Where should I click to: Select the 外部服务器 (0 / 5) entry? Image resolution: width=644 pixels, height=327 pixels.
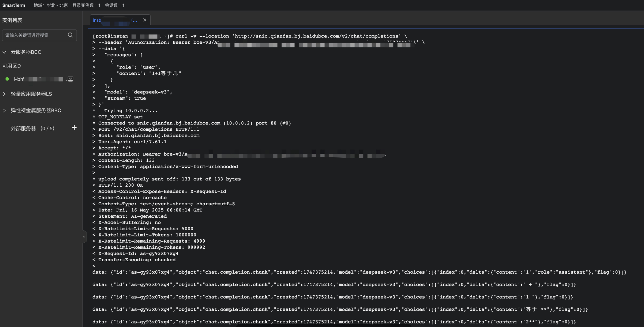point(32,128)
